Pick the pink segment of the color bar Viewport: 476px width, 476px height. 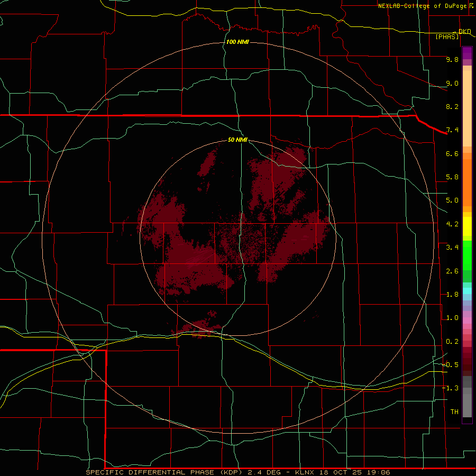click(x=467, y=321)
